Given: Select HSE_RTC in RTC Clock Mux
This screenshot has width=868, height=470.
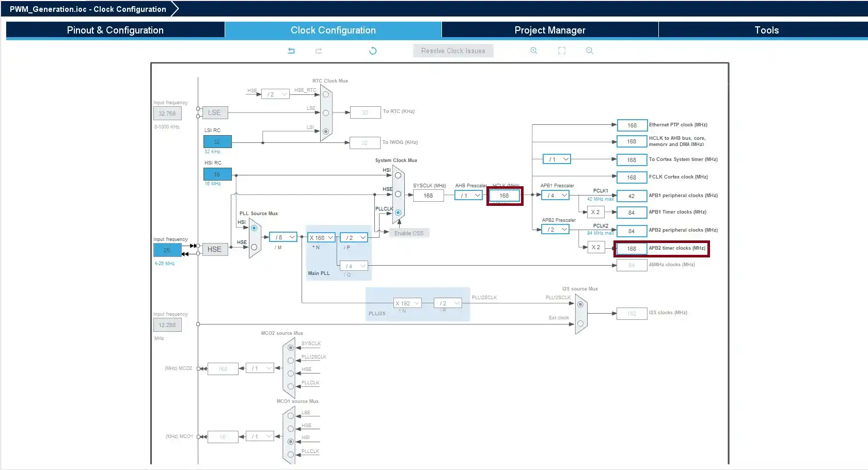Looking at the screenshot, I should (x=326, y=94).
